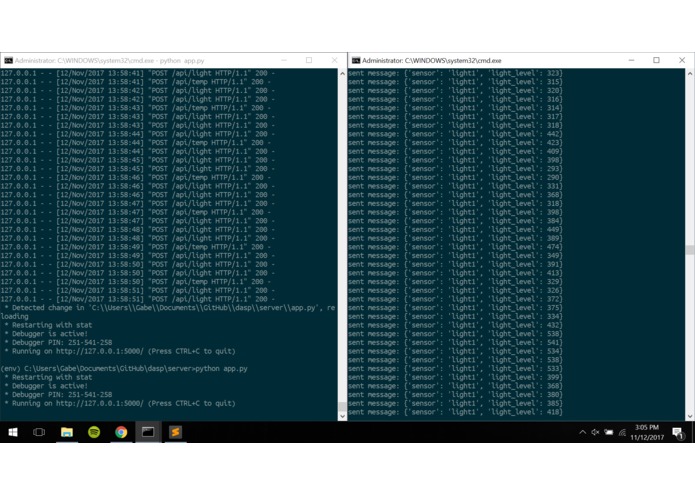Click cmd system icon of right cmd.exe window
The width and height of the screenshot is (695, 494).
[x=356, y=61]
